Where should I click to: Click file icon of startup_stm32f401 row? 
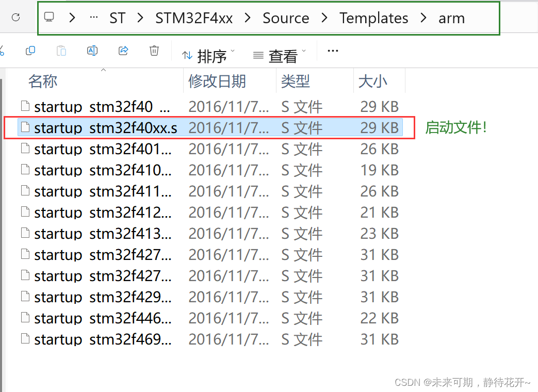25,149
